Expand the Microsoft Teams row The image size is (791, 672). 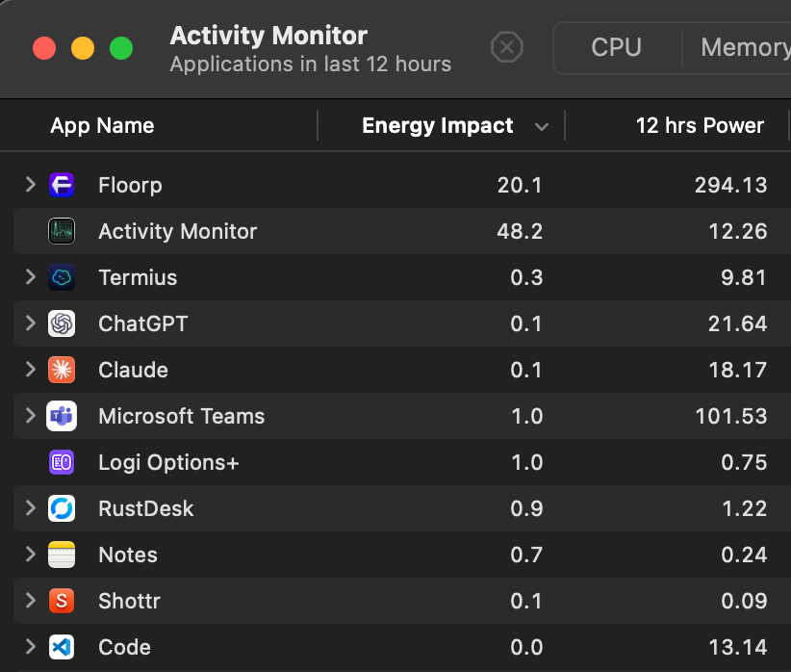pyautogui.click(x=30, y=416)
